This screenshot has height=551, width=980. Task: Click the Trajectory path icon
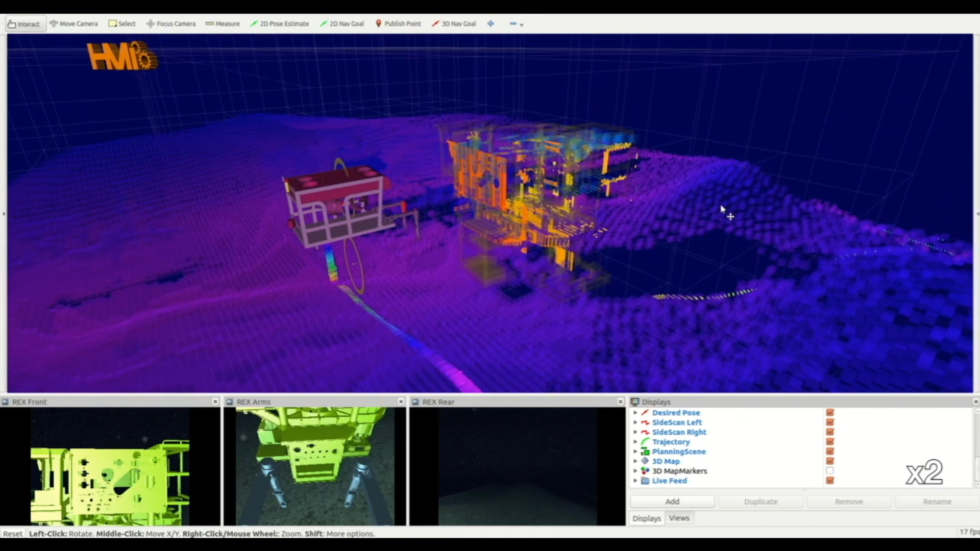(645, 442)
